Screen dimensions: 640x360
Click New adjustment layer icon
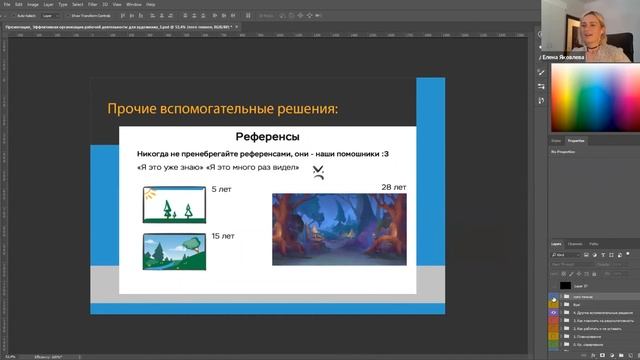click(612, 356)
